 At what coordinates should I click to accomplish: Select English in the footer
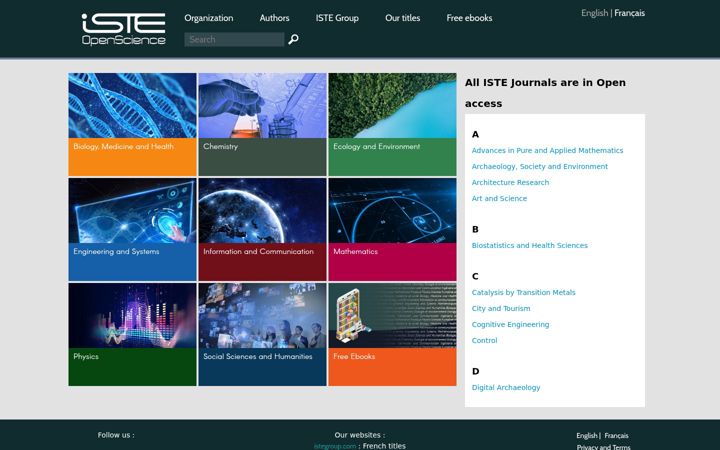coord(587,436)
